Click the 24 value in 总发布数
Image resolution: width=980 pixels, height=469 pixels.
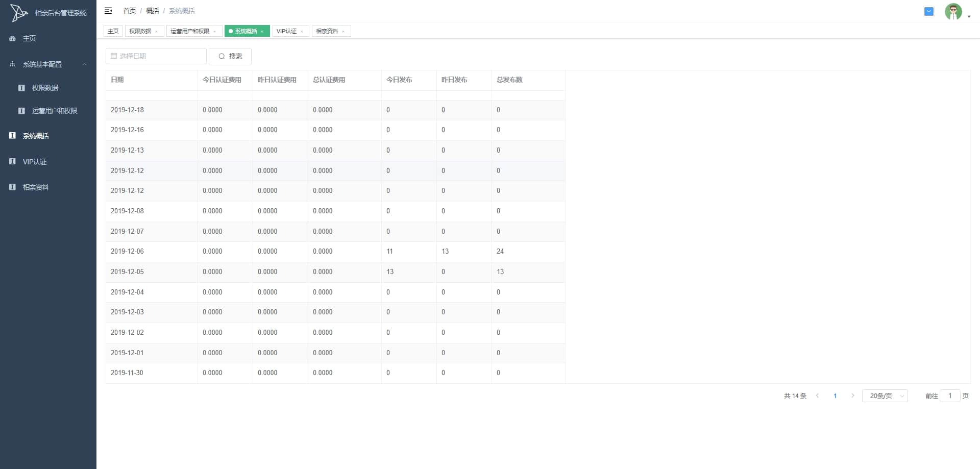click(500, 251)
